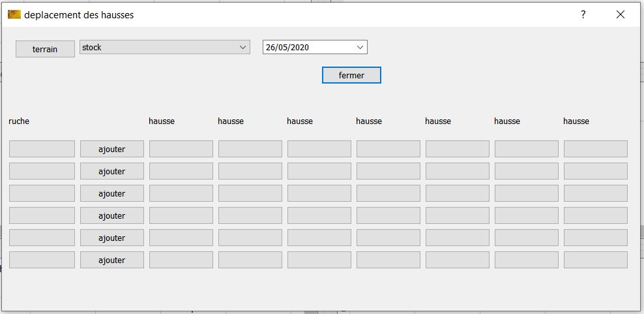The height and width of the screenshot is (314, 644).
Task: Click the first hausse field in row one
Action: tap(181, 149)
